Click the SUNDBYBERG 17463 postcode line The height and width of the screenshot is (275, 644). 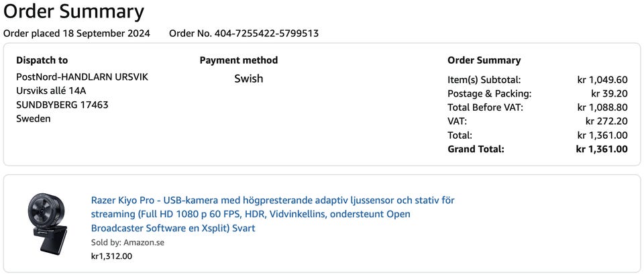(62, 105)
